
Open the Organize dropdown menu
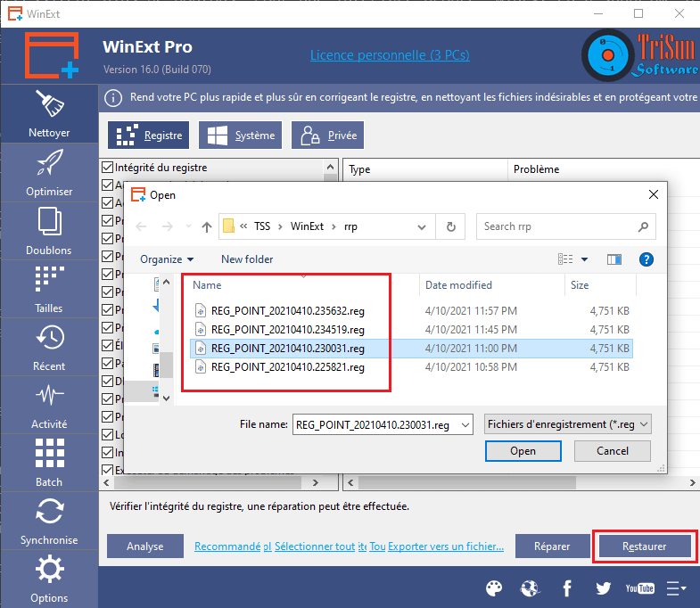[167, 259]
